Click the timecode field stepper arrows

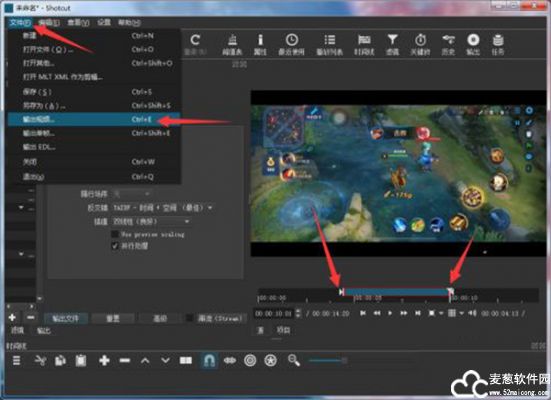point(298,313)
